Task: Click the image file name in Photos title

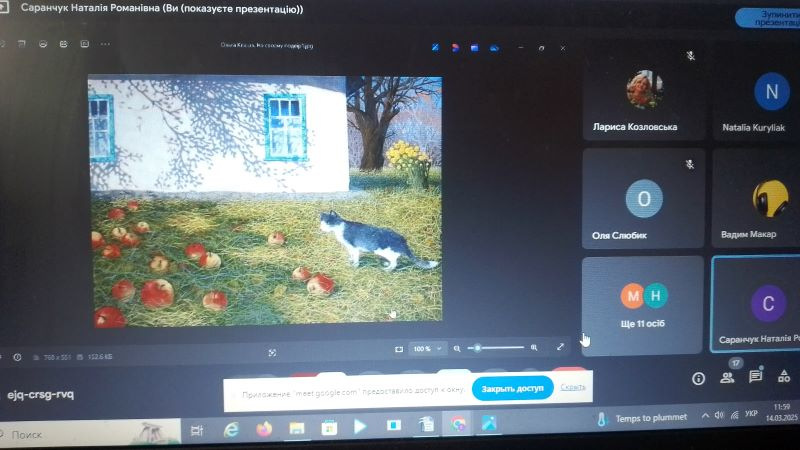Action: click(x=267, y=45)
